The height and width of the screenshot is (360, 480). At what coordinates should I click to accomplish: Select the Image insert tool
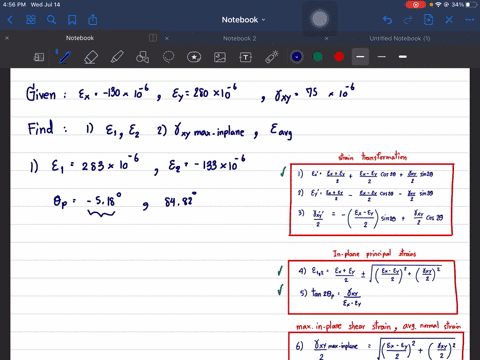click(x=220, y=57)
